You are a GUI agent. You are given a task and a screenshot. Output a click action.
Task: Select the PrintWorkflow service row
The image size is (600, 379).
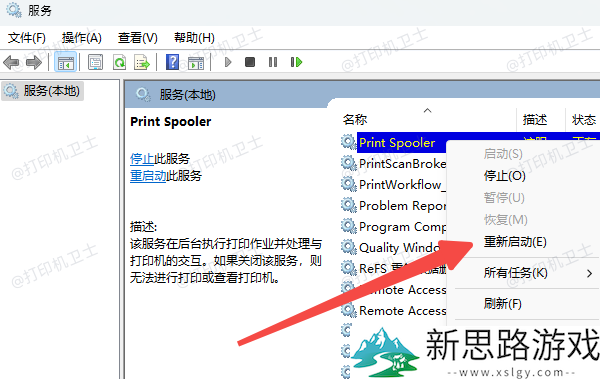(x=402, y=185)
